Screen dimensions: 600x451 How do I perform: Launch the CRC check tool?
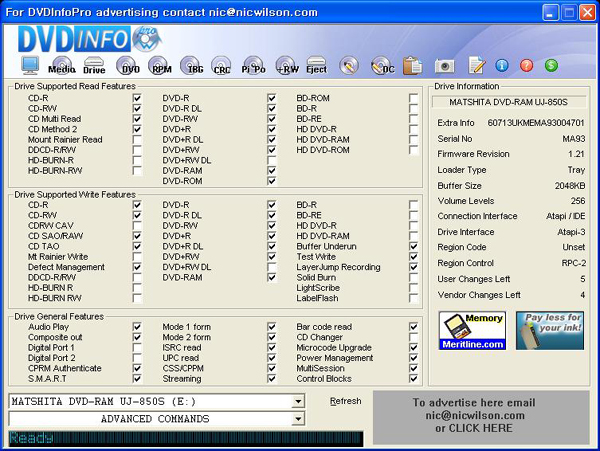[x=222, y=65]
